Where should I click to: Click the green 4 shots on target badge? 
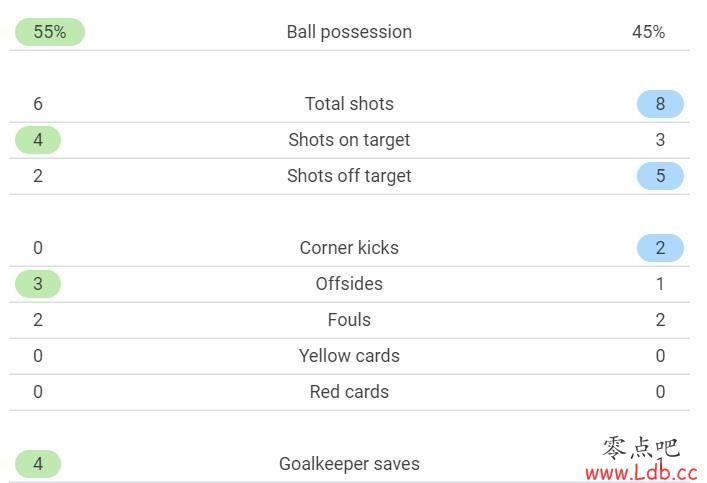click(38, 140)
